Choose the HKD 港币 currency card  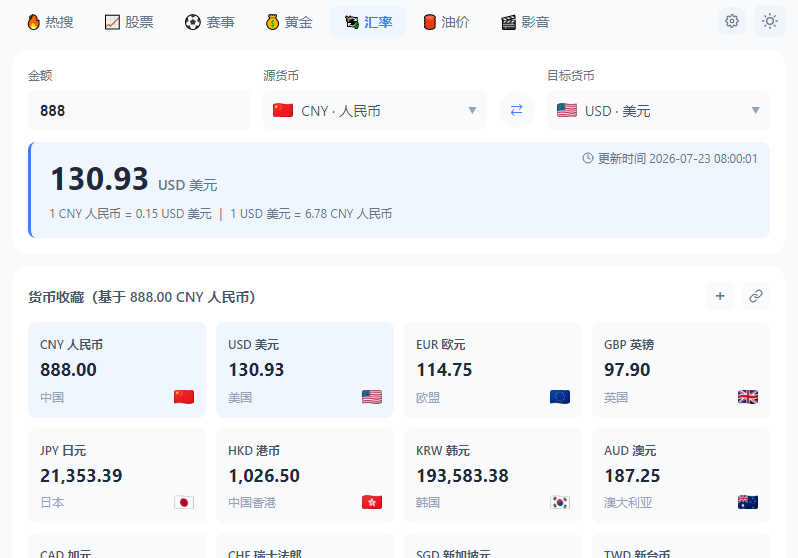(305, 476)
